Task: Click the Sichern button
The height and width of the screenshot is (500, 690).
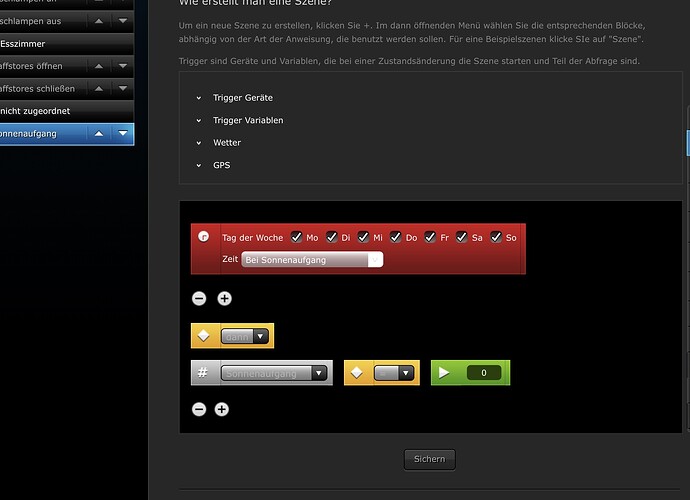Action: click(x=429, y=459)
